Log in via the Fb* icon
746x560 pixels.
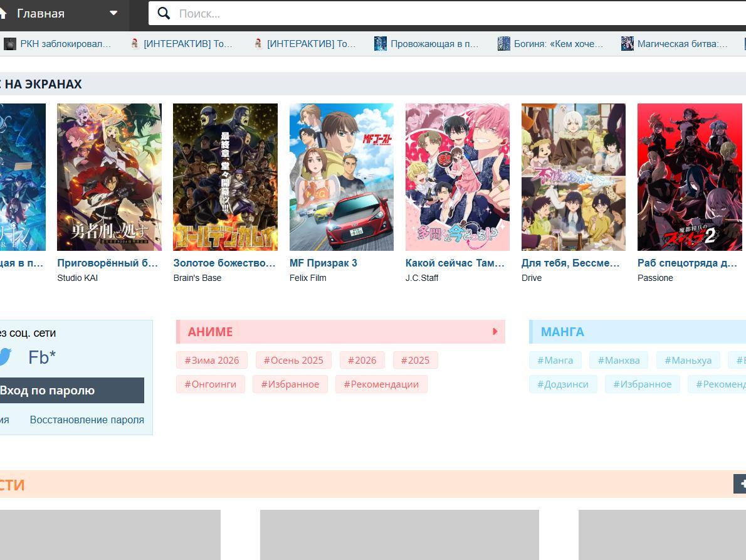[x=42, y=357]
